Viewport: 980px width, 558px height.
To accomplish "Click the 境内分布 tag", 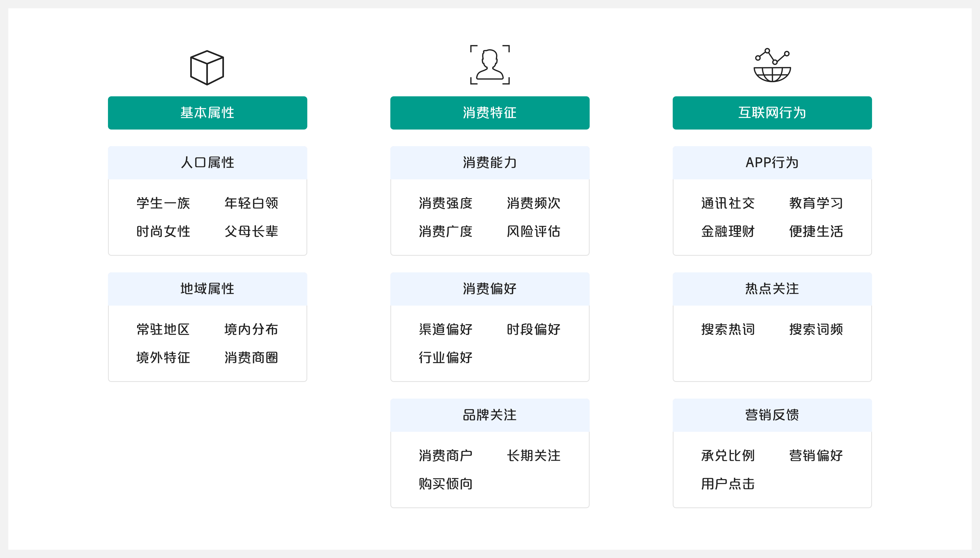I will click(251, 330).
